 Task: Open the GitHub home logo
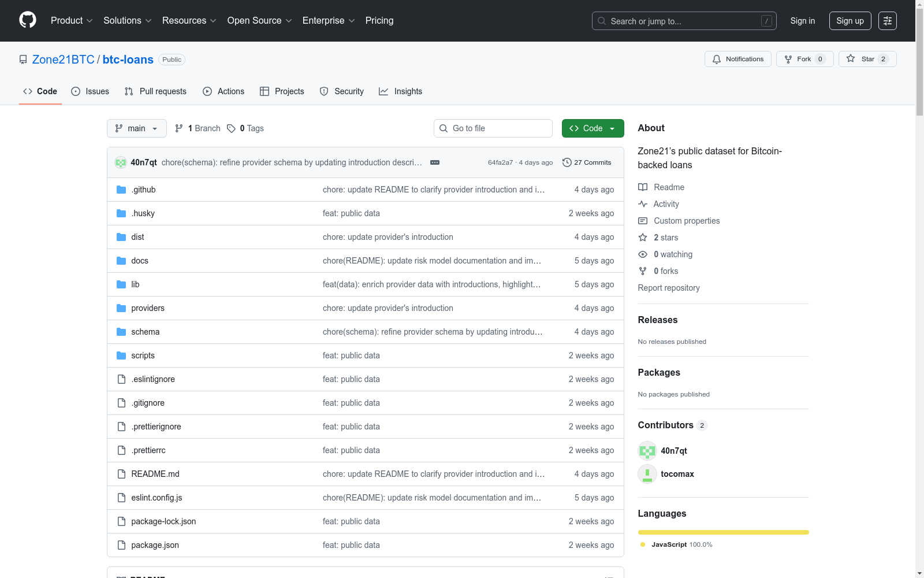click(x=28, y=20)
